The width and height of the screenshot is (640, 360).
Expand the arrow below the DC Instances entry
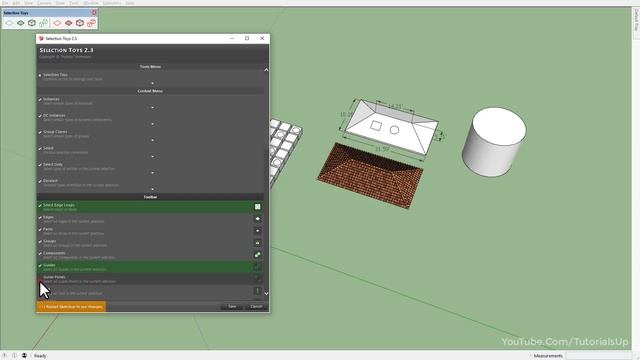(153, 124)
